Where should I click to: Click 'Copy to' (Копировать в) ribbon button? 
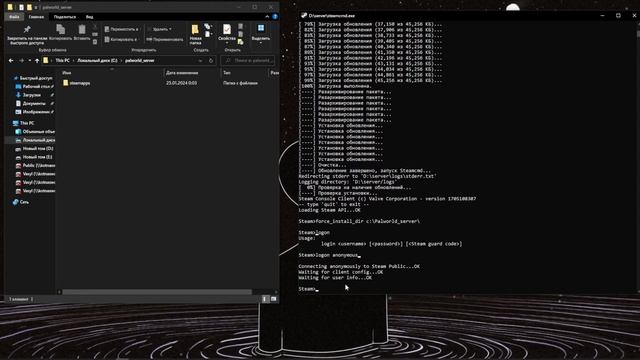tap(121, 40)
